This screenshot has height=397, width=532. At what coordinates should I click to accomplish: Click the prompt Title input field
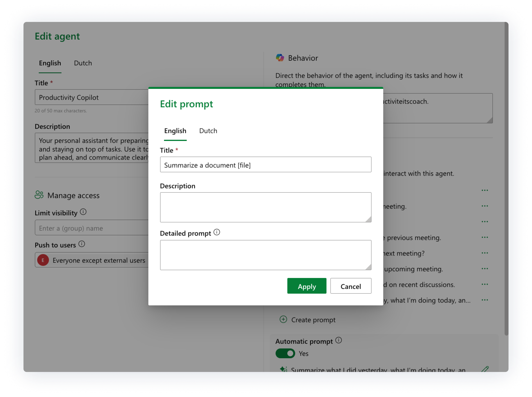[266, 165]
